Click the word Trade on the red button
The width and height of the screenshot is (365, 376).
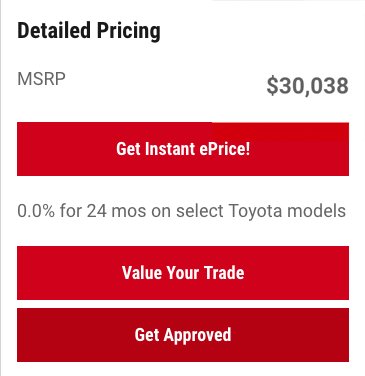pos(224,273)
